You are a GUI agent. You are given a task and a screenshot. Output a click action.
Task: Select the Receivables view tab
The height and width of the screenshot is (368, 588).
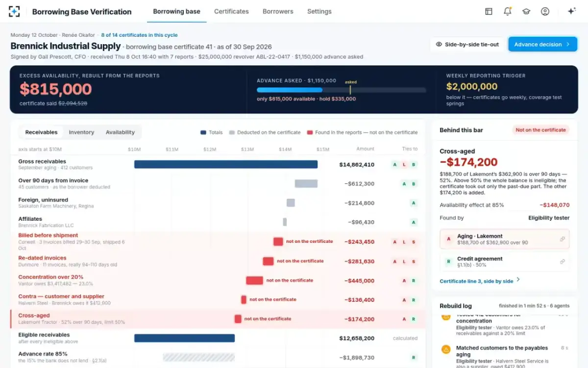(x=41, y=132)
